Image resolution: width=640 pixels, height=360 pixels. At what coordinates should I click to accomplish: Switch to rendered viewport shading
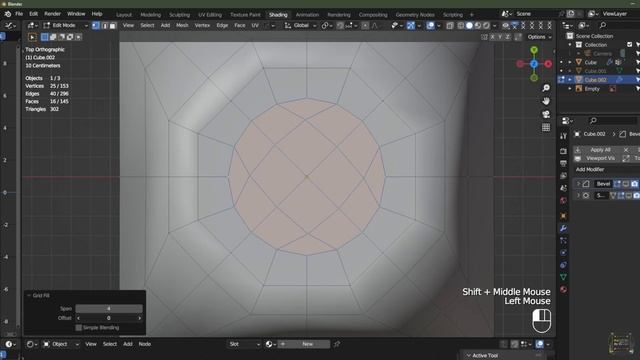[x=486, y=25]
